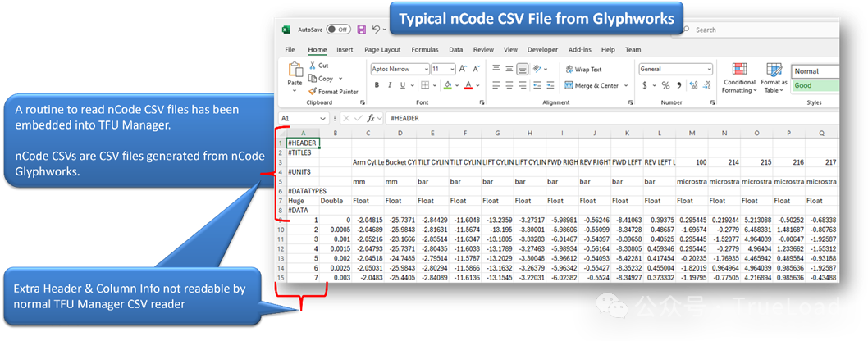Viewport: 868px width, 341px height.
Task: Click the Percent Style icon
Action: pyautogui.click(x=665, y=86)
